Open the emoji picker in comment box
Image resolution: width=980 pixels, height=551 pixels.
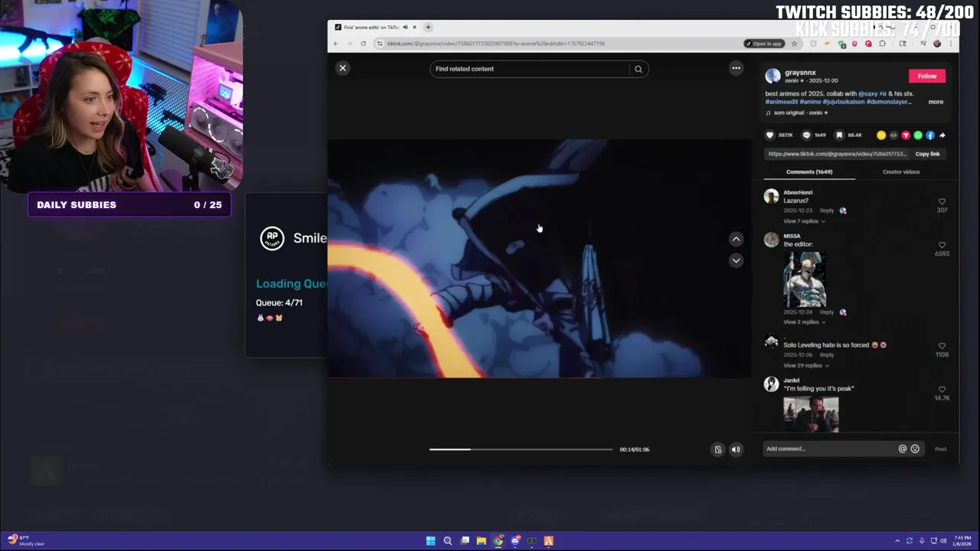coord(915,449)
